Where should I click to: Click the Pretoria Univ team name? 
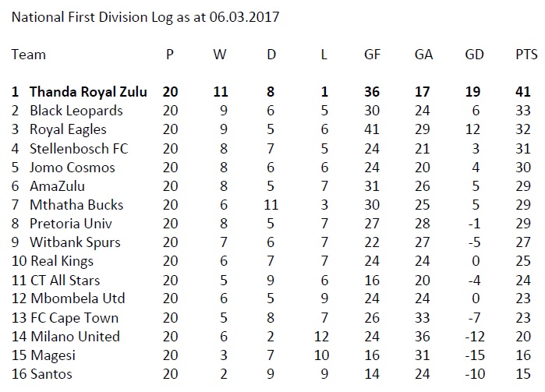[73, 224]
